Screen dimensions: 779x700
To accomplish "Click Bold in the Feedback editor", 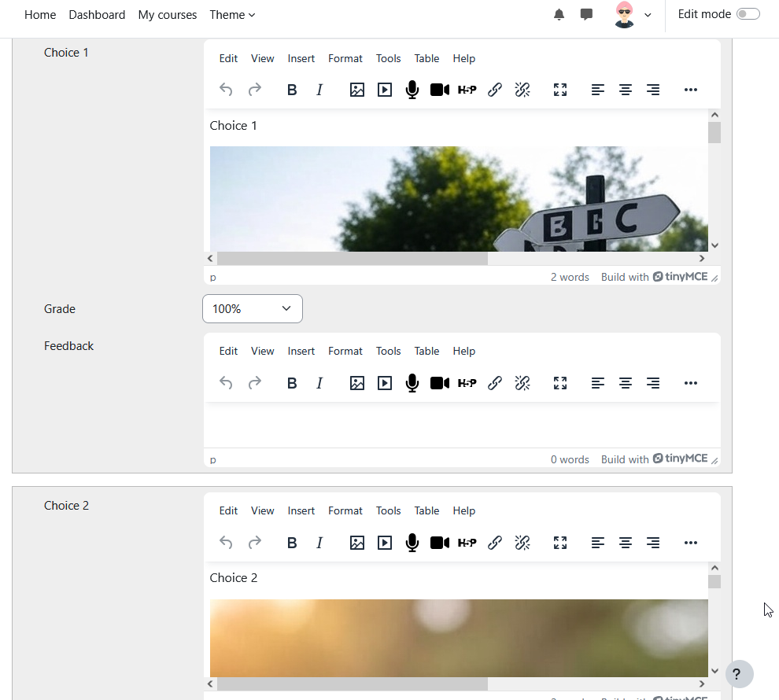I will (292, 383).
